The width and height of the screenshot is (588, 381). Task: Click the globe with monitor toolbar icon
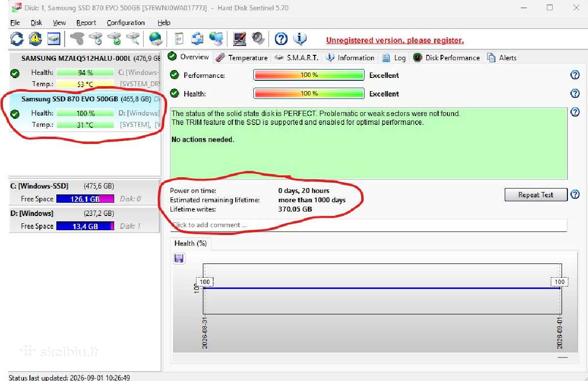[216, 38]
